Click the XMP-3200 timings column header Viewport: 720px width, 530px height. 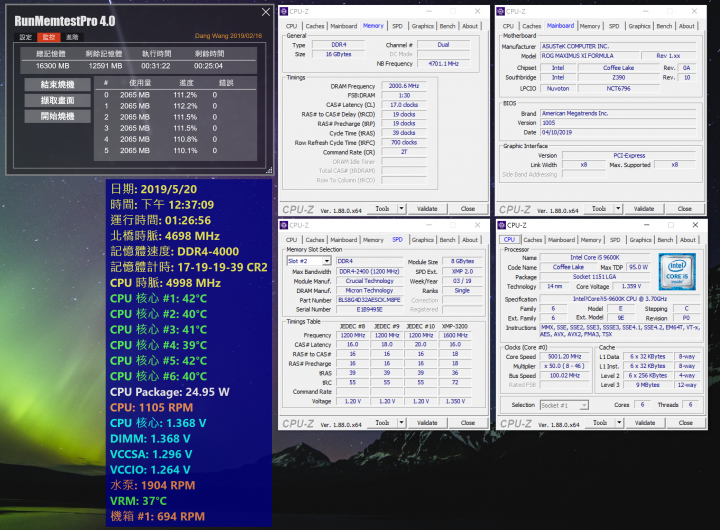pyautogui.click(x=455, y=326)
